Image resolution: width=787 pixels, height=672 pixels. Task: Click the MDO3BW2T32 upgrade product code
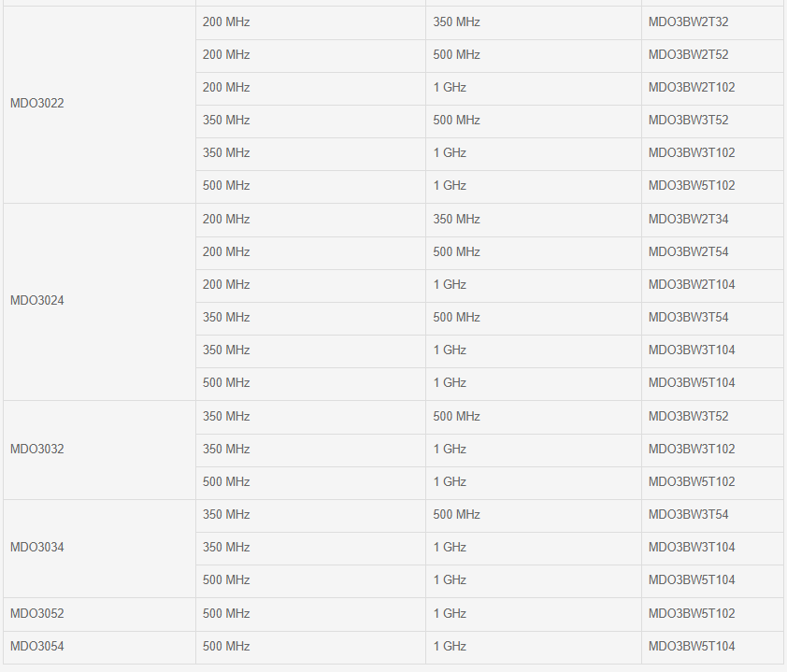688,22
